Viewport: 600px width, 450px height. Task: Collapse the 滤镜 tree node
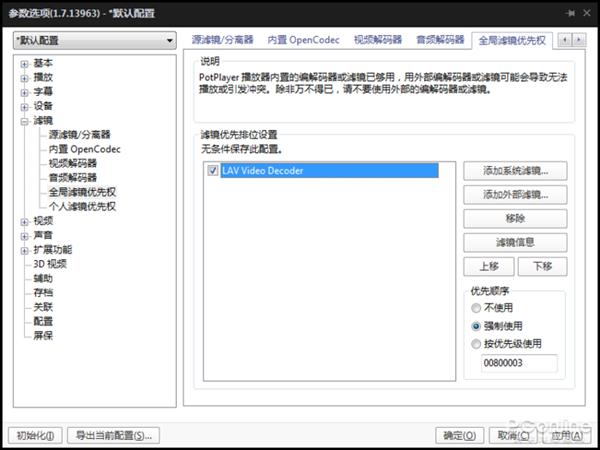tap(24, 121)
